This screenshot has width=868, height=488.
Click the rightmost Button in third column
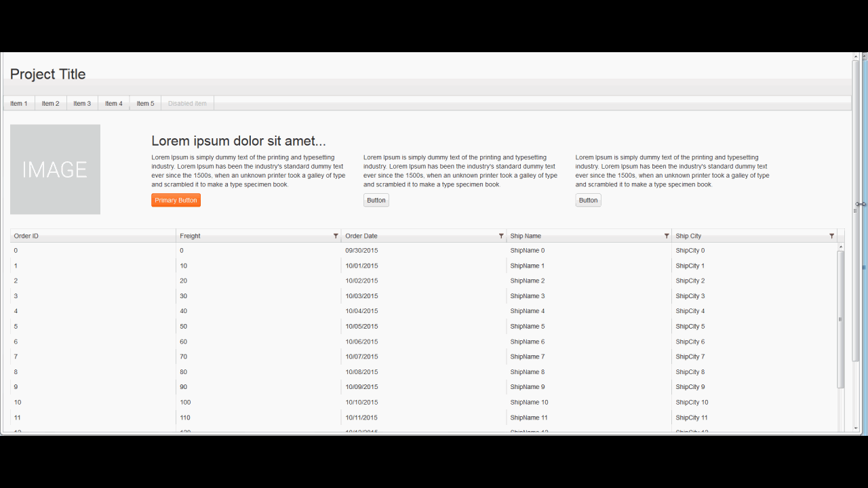tap(588, 200)
